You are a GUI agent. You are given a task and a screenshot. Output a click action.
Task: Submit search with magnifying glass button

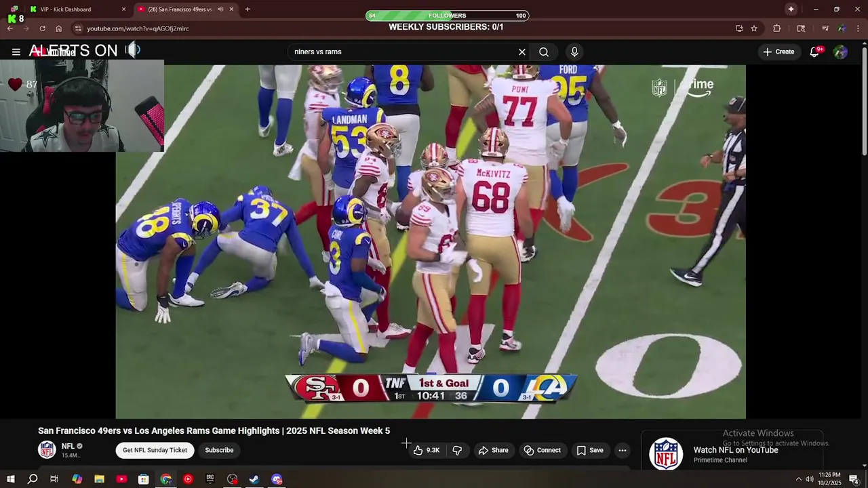(x=544, y=52)
